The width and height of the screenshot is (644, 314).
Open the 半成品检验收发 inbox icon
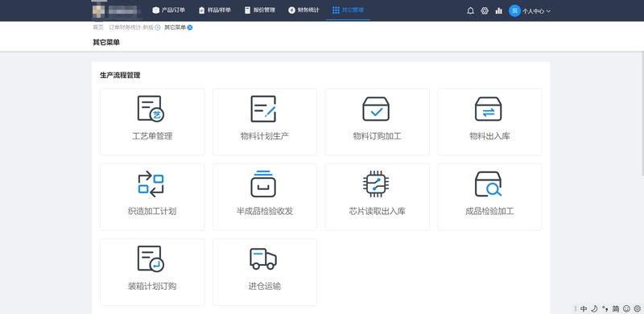pos(263,184)
